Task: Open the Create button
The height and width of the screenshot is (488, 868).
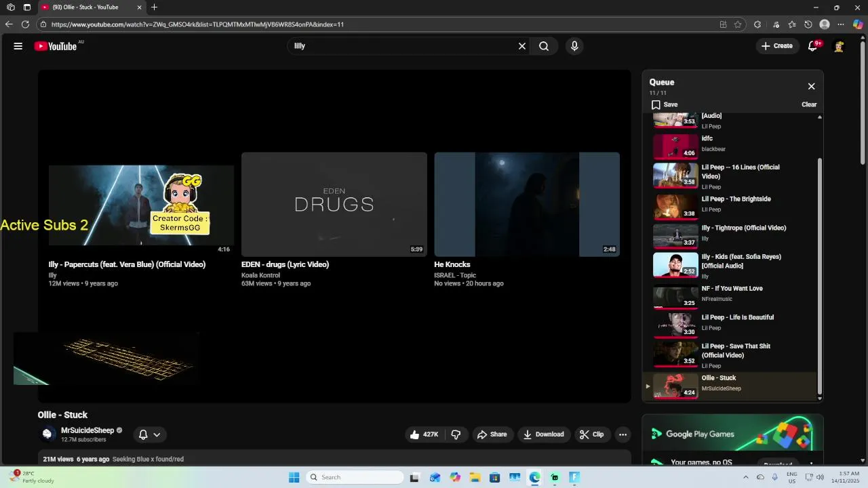Action: (777, 46)
